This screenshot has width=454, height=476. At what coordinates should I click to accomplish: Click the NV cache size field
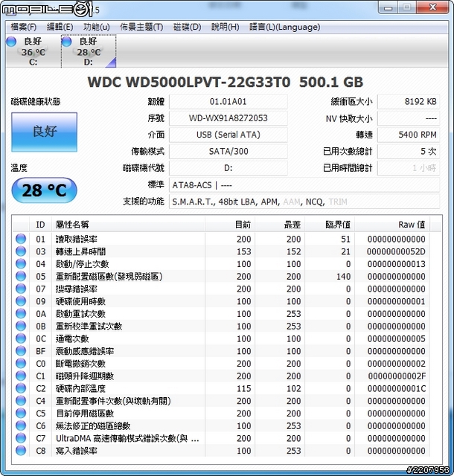[x=409, y=118]
